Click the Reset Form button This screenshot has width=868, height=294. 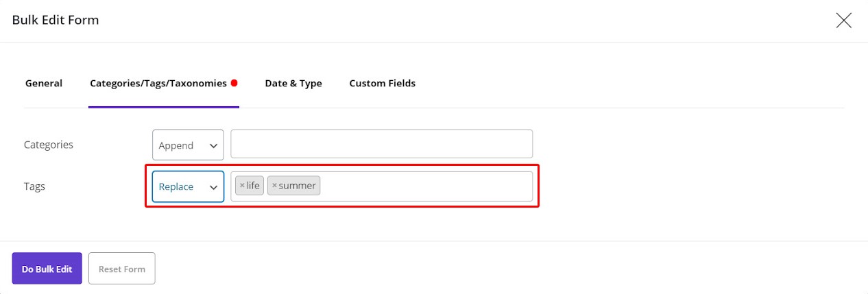122,269
